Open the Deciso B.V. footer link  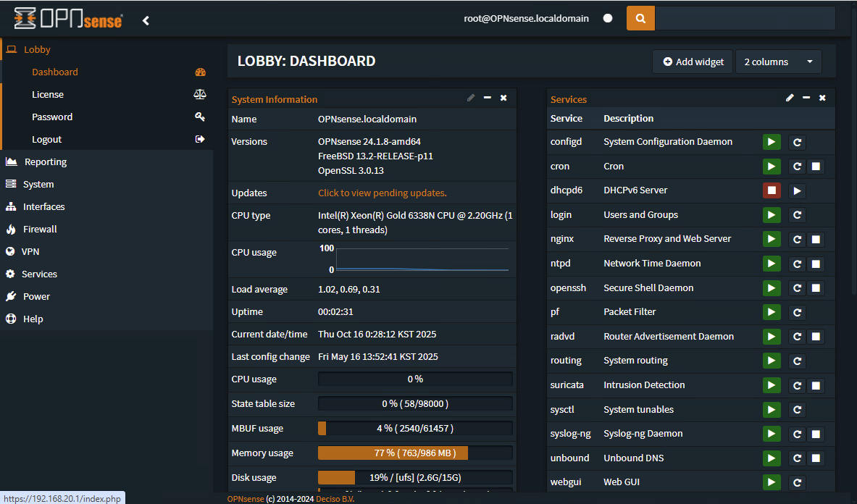(x=335, y=498)
